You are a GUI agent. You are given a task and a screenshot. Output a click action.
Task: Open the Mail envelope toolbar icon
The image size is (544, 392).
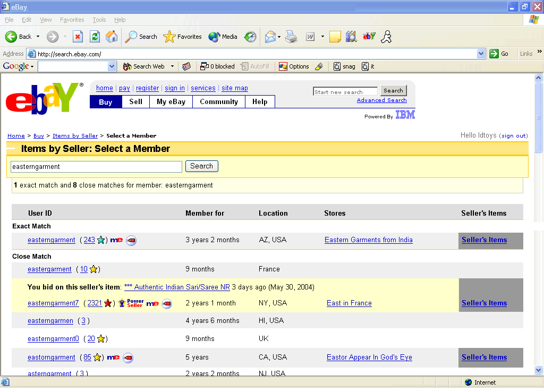(x=270, y=37)
